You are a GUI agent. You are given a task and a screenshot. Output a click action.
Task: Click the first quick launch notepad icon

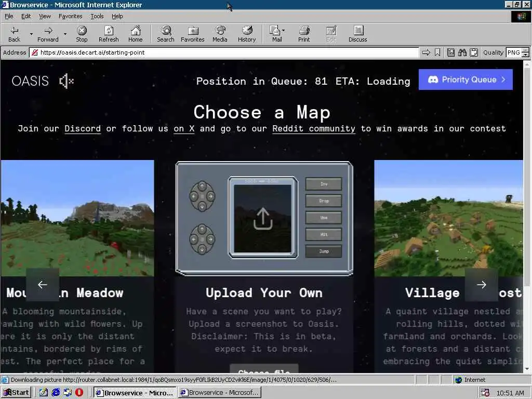pyautogui.click(x=44, y=393)
